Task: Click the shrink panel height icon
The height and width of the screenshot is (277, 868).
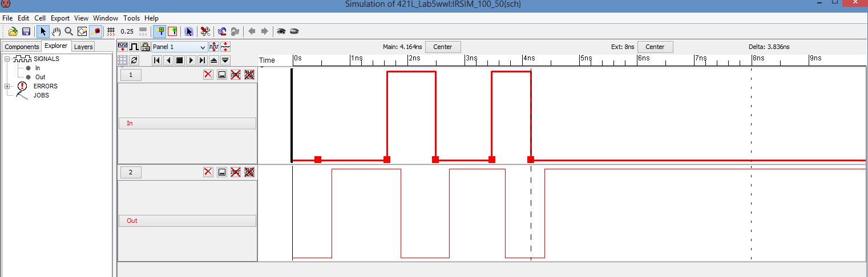Action: 225,47
